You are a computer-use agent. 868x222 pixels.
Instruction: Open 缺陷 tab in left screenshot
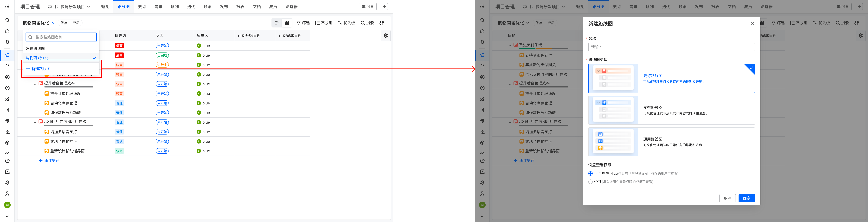[208, 6]
